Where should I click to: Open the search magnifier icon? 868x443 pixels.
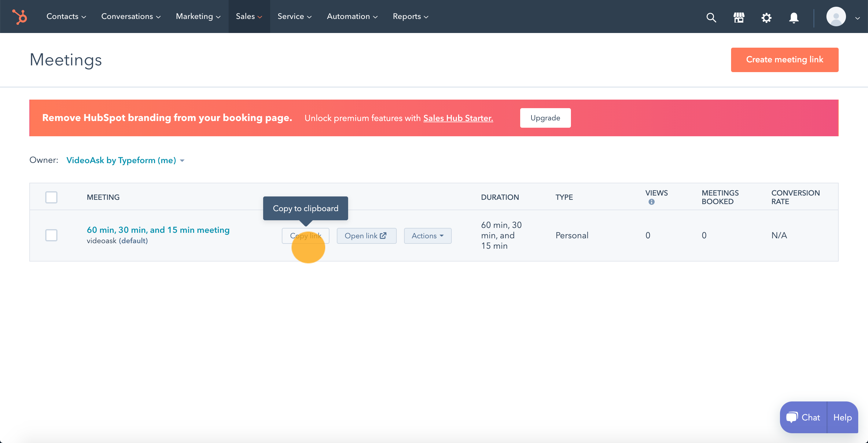click(711, 17)
